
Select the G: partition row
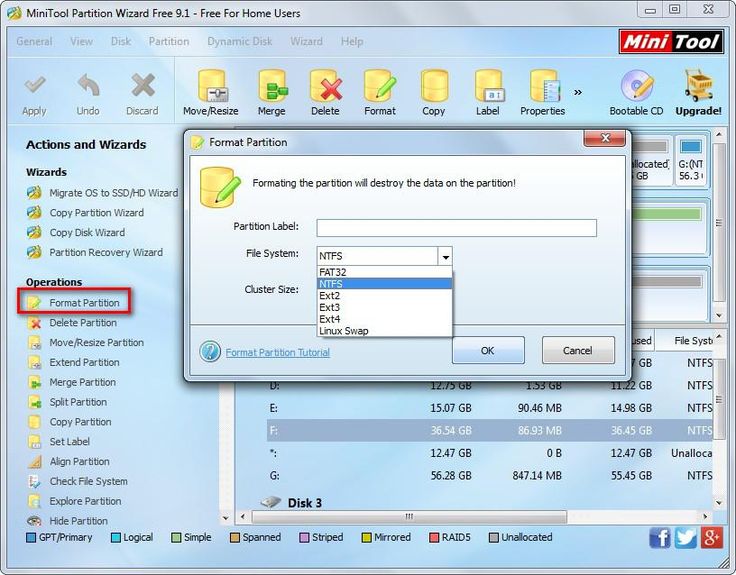(490, 475)
